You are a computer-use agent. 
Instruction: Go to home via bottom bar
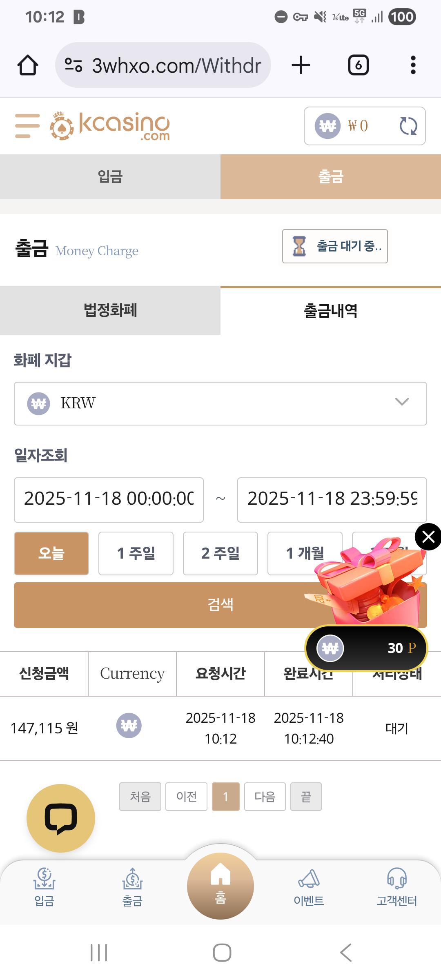pyautogui.click(x=220, y=886)
